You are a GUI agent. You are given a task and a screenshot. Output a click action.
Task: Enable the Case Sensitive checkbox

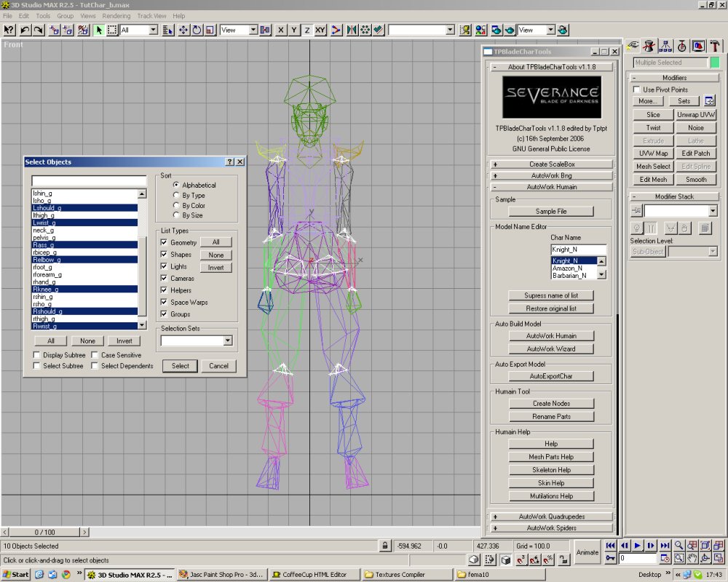click(95, 355)
